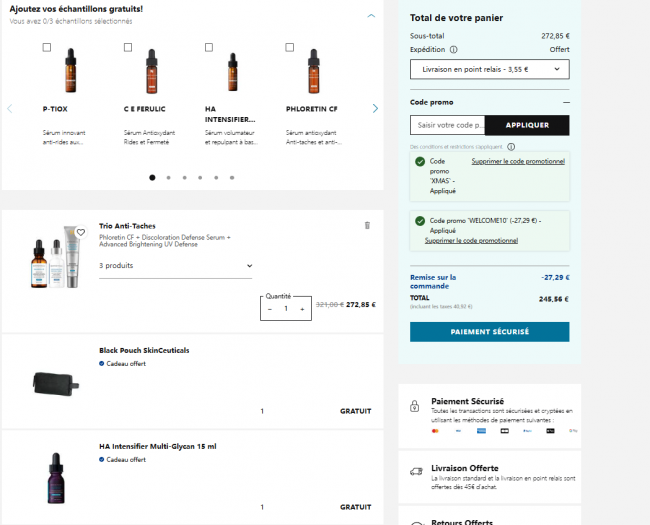Select the C E Ferulic sample checkbox
Image resolution: width=650 pixels, height=525 pixels.
(128, 47)
